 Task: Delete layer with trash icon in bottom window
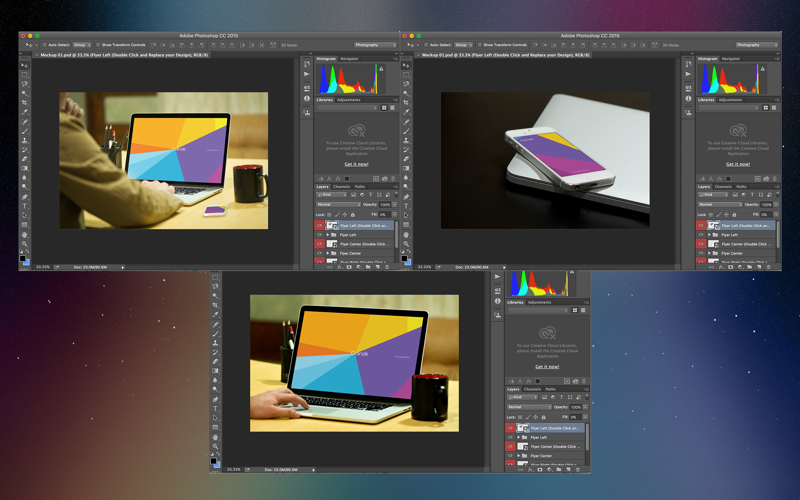pos(578,469)
